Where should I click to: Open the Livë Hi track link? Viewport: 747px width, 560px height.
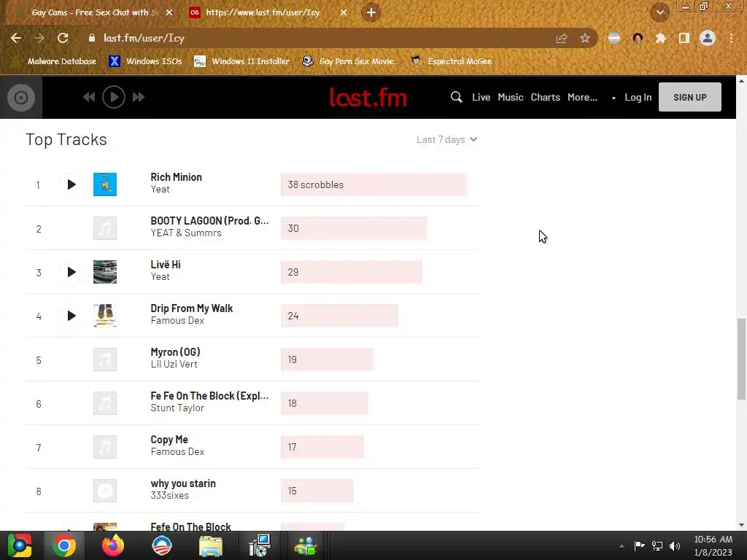point(166,265)
